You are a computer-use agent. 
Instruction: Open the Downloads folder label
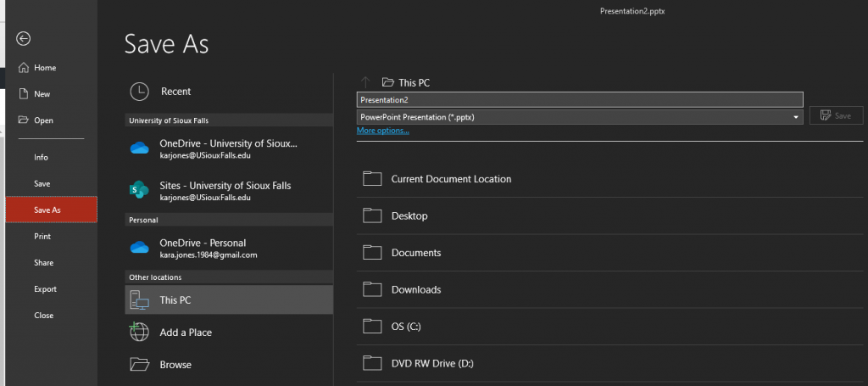click(416, 289)
